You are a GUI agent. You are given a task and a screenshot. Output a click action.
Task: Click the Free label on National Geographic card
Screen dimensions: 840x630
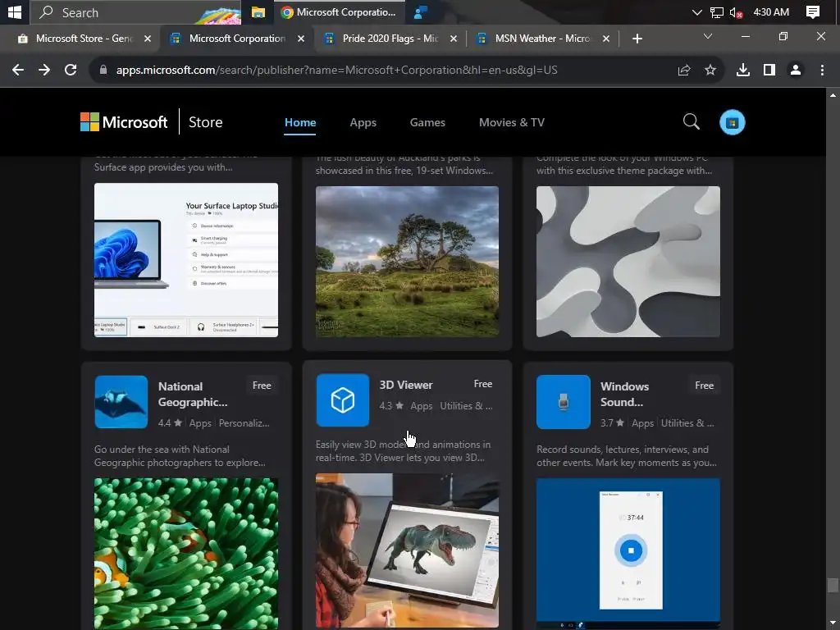click(262, 386)
